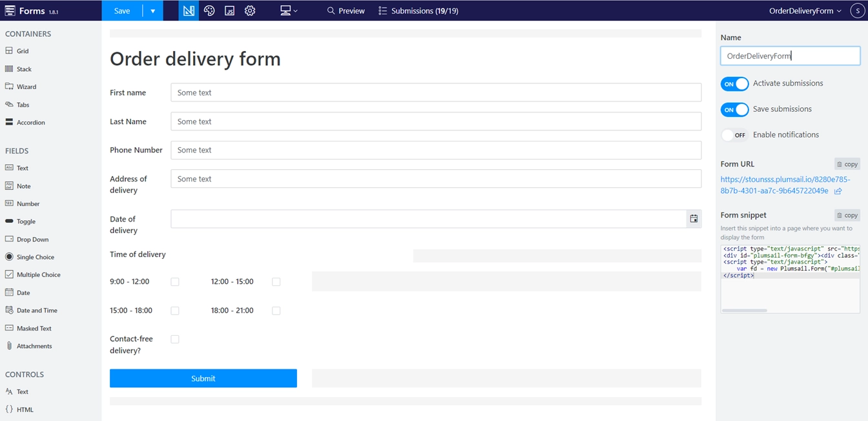Select the Order delivery form heading
This screenshot has height=421, width=868.
pyautogui.click(x=195, y=59)
